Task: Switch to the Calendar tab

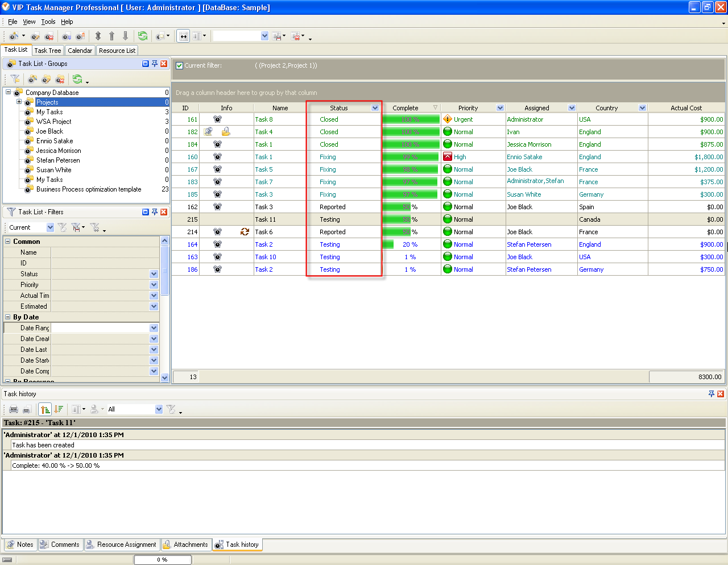Action: tap(80, 50)
